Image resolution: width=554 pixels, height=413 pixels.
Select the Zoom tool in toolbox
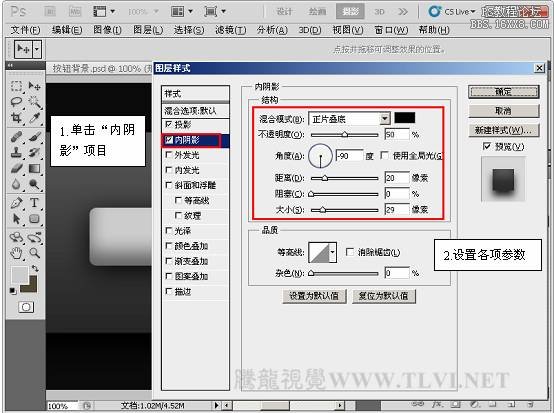pyautogui.click(x=34, y=253)
